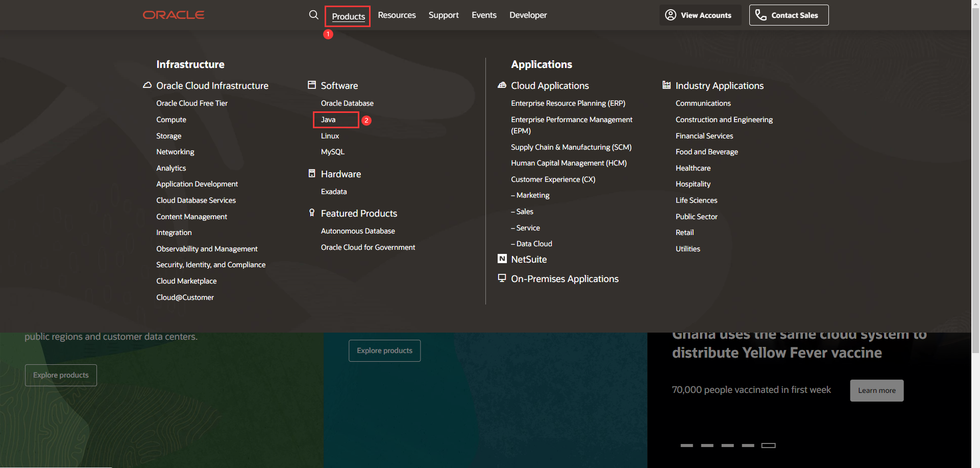This screenshot has height=468, width=980.
Task: Open the Support menu
Action: coord(444,15)
